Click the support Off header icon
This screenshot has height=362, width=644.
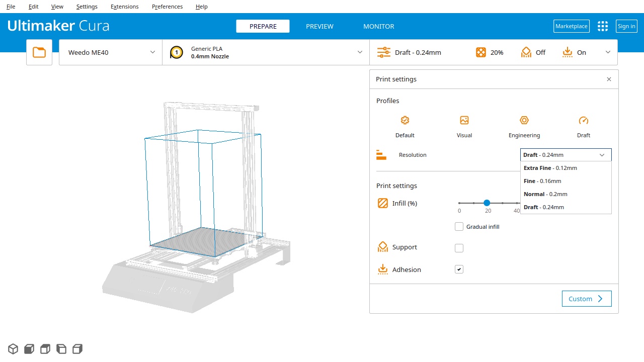pos(526,52)
